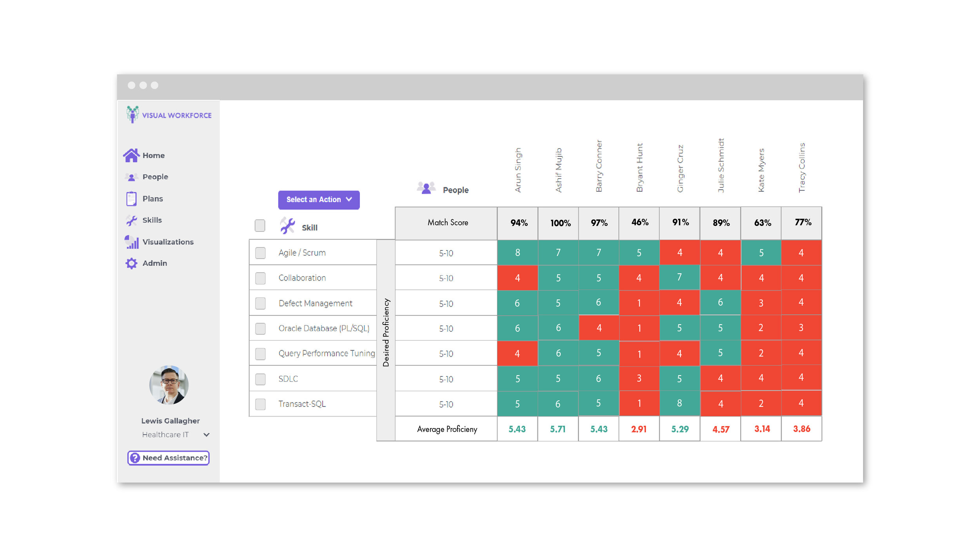This screenshot has height=557, width=980.
Task: Toggle the Collaboration skill checkbox
Action: click(260, 277)
